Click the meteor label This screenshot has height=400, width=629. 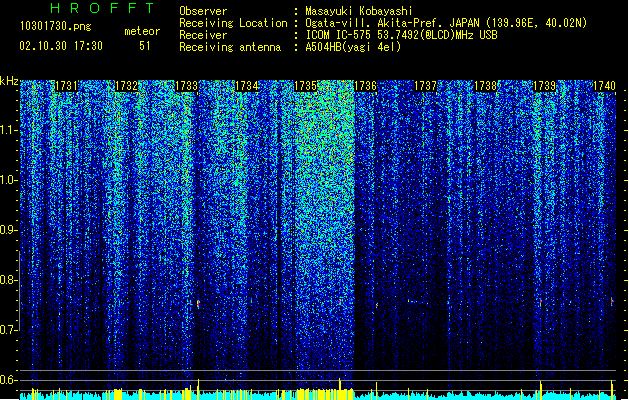tap(142, 31)
